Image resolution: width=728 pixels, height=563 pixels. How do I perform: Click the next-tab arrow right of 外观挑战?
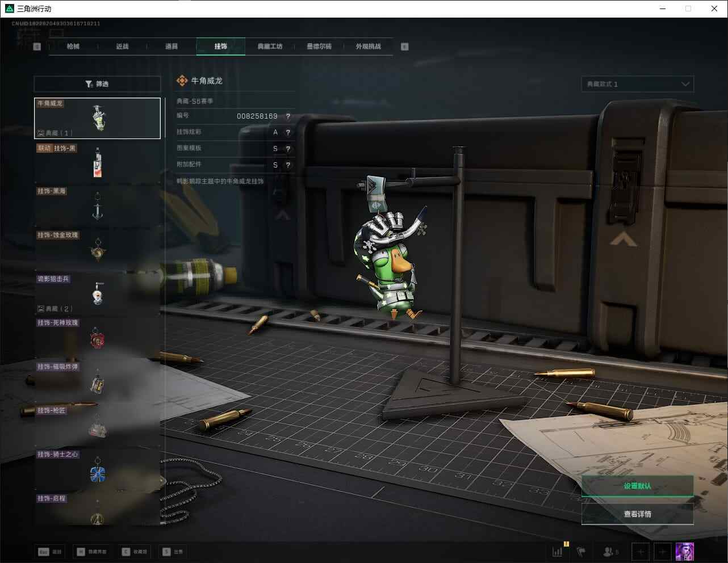[405, 47]
